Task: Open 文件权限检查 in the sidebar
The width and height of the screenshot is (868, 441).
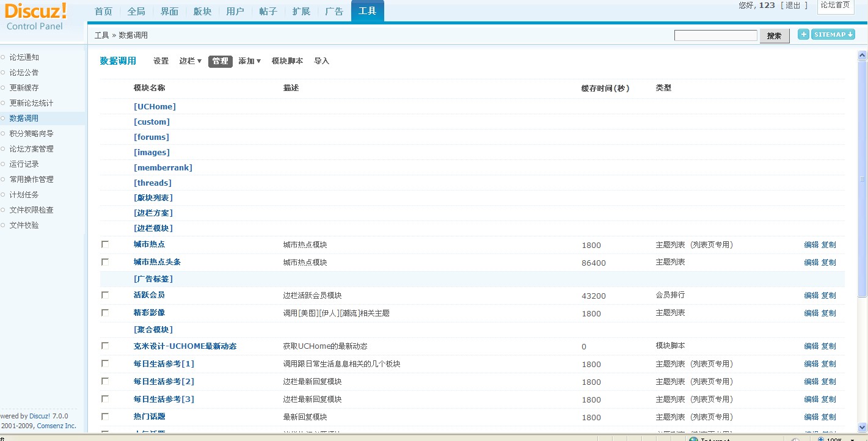Action: (32, 210)
